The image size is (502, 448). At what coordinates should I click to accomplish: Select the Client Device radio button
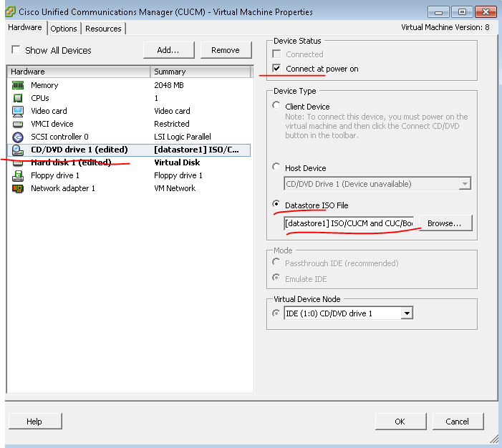(276, 105)
